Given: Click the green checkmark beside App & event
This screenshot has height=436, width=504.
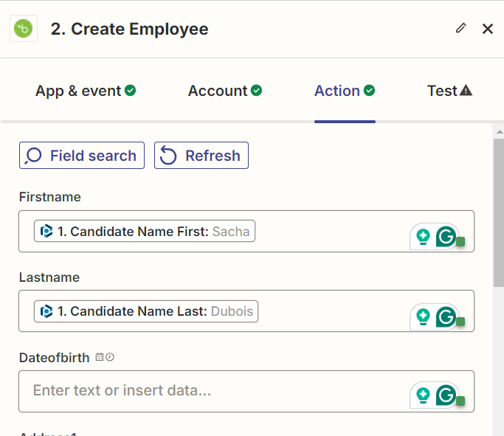Looking at the screenshot, I should [130, 91].
